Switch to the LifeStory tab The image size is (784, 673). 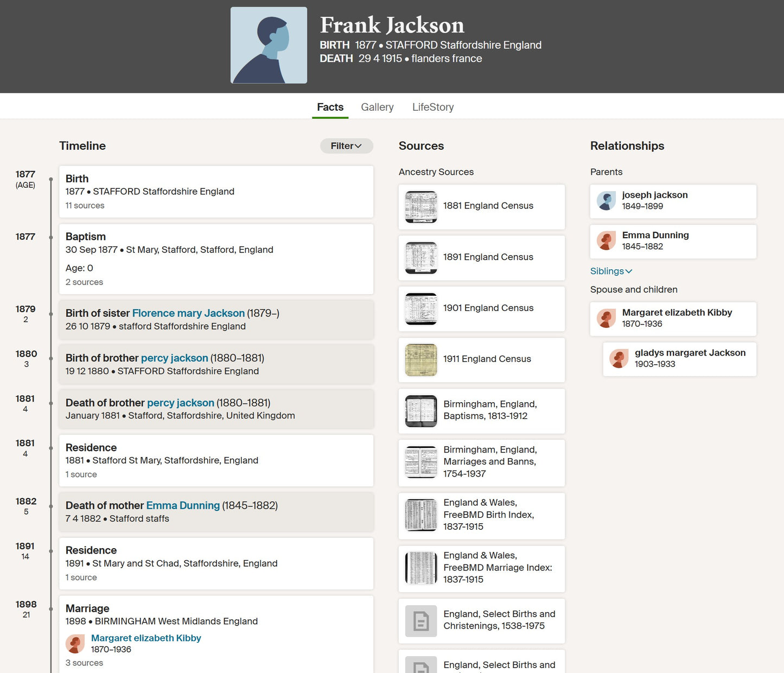point(432,107)
